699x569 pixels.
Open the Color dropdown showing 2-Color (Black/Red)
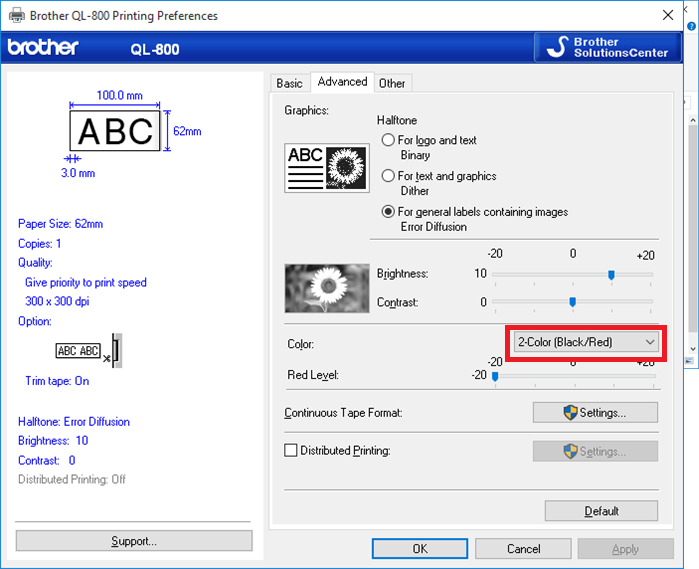(x=585, y=342)
